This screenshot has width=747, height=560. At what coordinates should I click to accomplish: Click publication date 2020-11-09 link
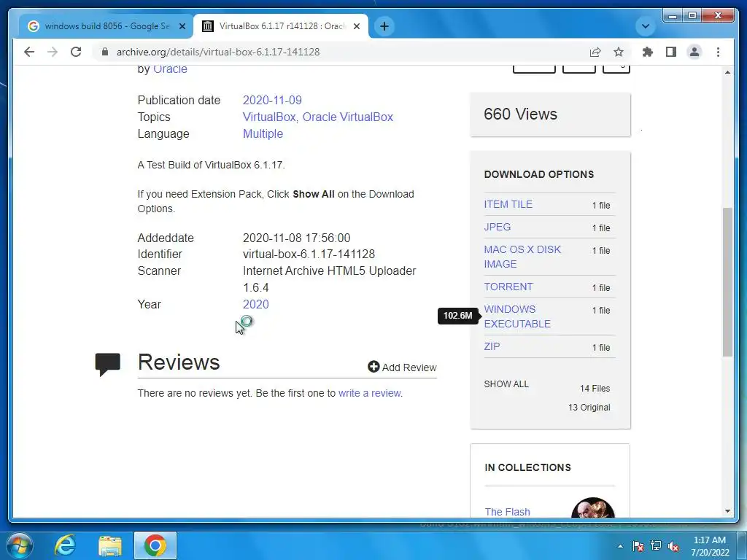272,101
